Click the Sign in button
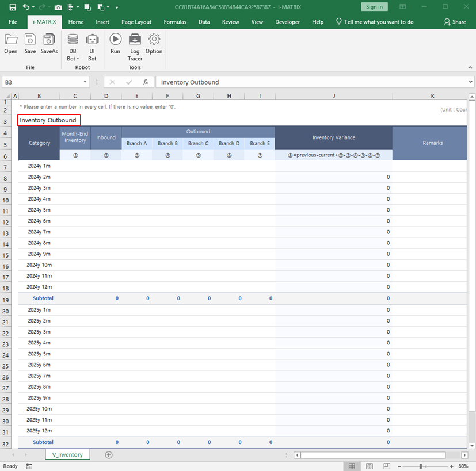The height and width of the screenshot is (471, 476). [374, 7]
